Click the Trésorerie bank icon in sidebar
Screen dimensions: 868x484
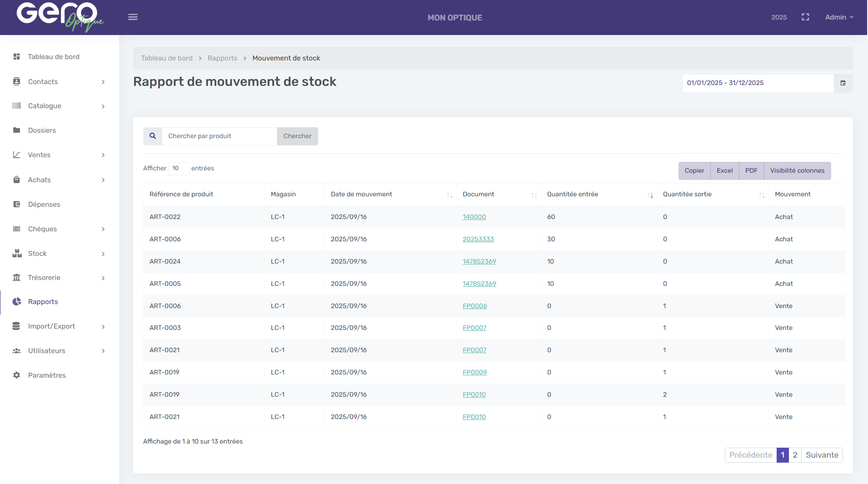(16, 277)
